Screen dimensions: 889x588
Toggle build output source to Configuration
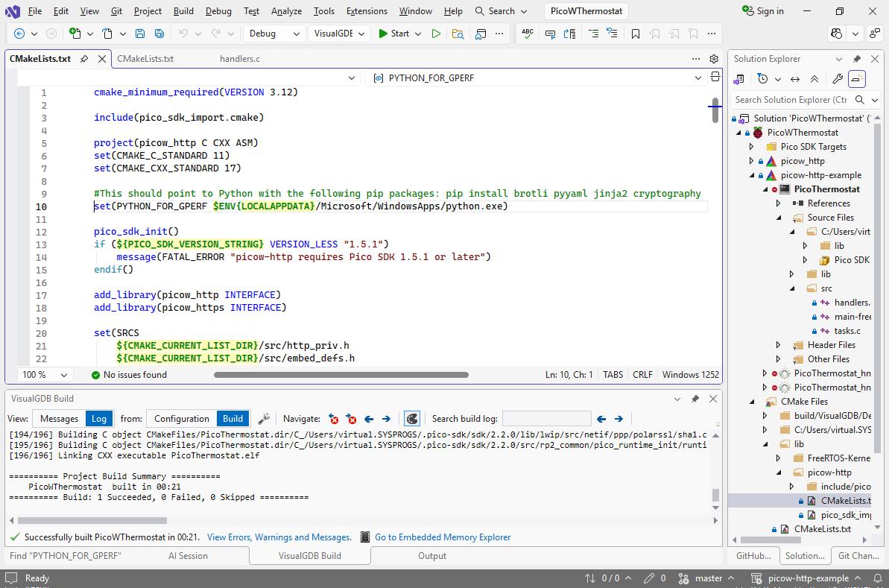tap(181, 419)
